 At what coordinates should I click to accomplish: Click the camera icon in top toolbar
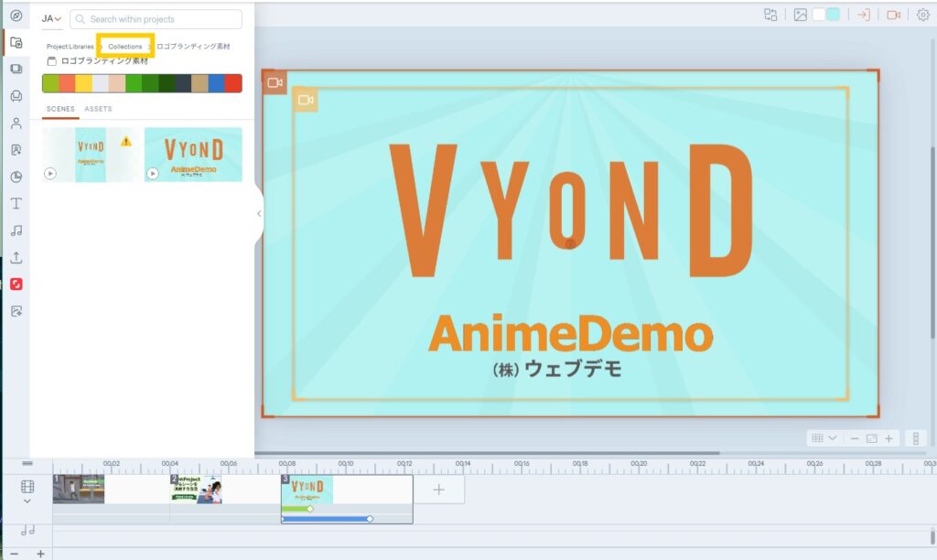(893, 15)
